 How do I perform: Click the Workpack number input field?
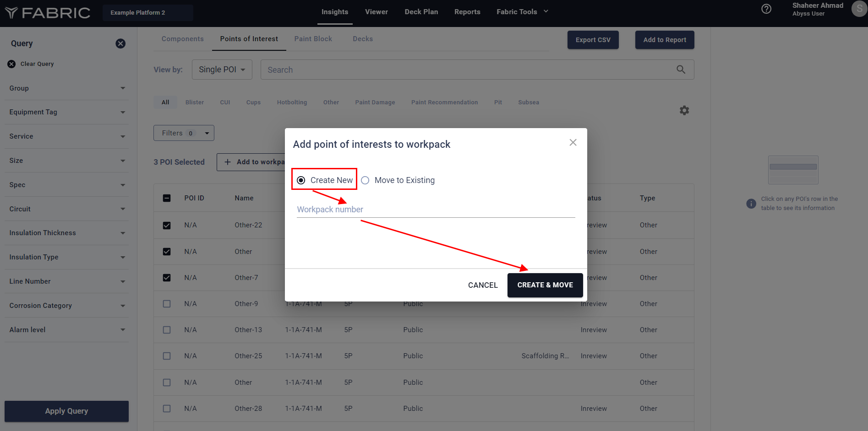point(435,210)
